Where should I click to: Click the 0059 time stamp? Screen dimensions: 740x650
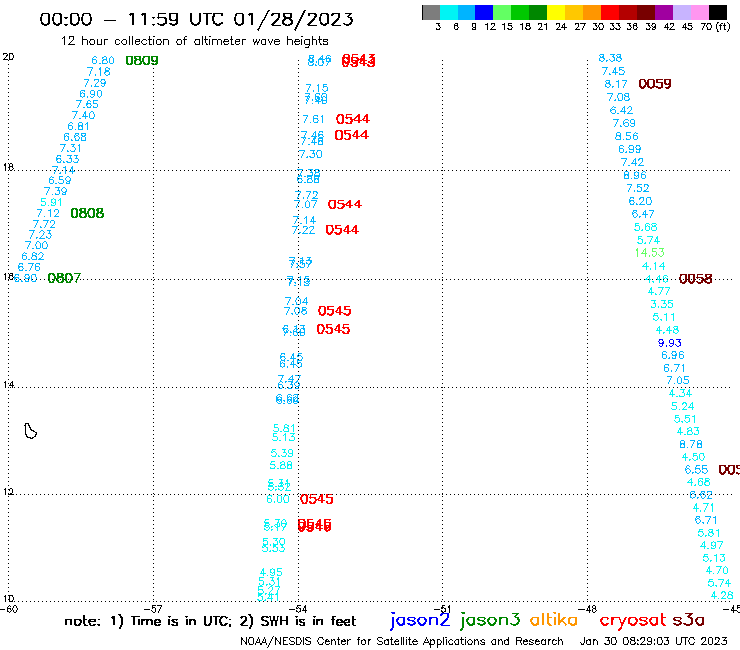pyautogui.click(x=655, y=84)
